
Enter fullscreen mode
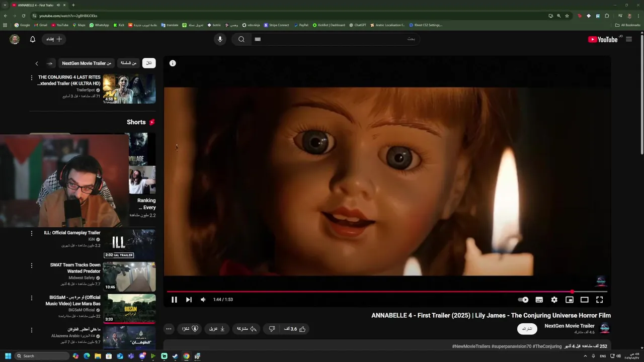click(600, 300)
